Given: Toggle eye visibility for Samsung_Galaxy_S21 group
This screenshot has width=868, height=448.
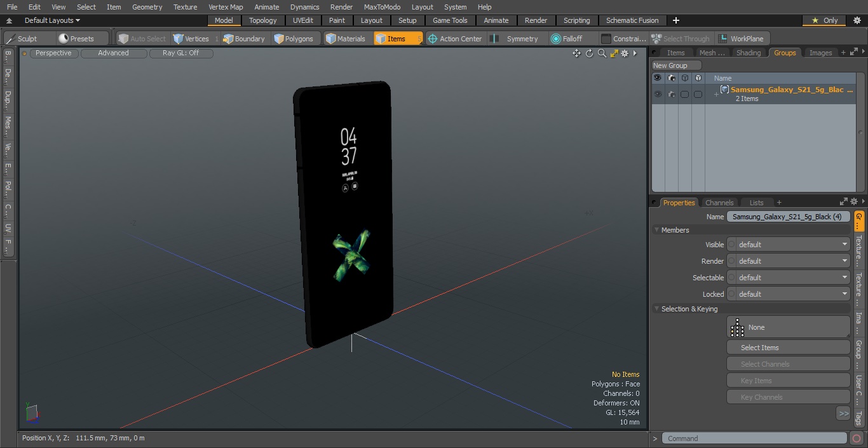Looking at the screenshot, I should pos(658,94).
